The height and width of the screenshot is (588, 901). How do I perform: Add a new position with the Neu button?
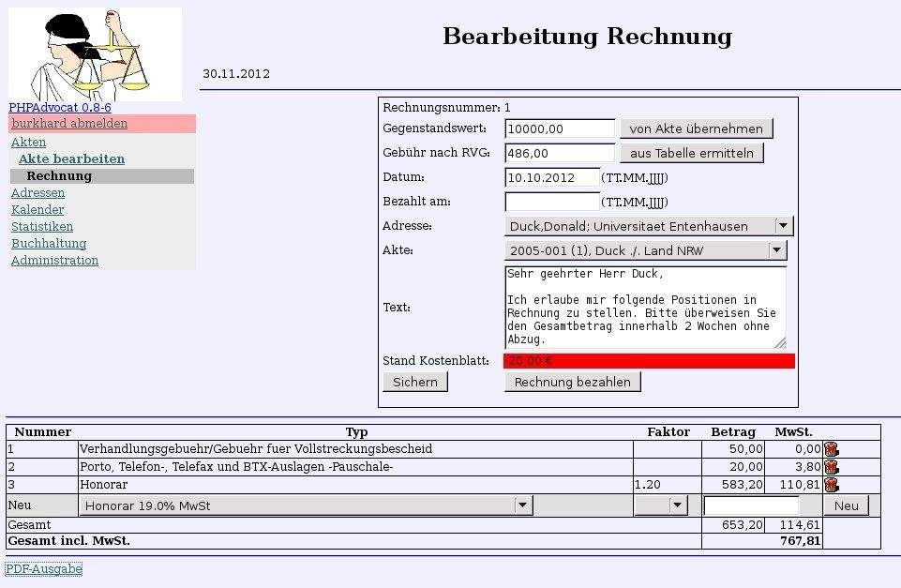845,505
